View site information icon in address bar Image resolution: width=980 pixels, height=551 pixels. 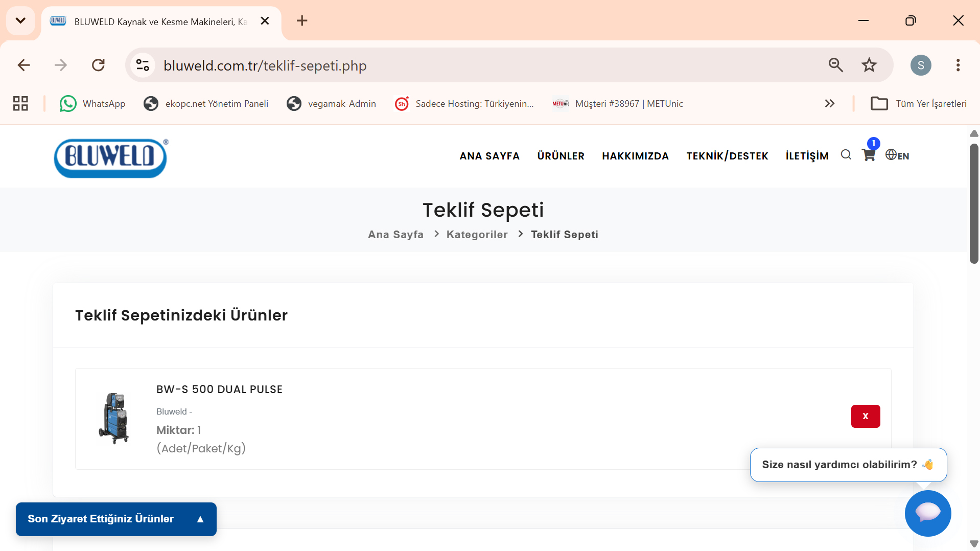143,65
